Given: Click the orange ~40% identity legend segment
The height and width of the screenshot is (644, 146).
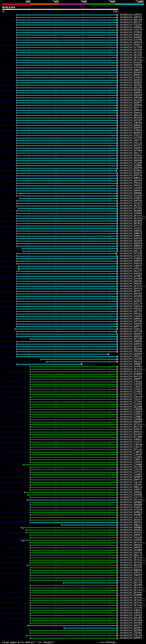Looking at the screenshot, I should (x=45, y=4).
